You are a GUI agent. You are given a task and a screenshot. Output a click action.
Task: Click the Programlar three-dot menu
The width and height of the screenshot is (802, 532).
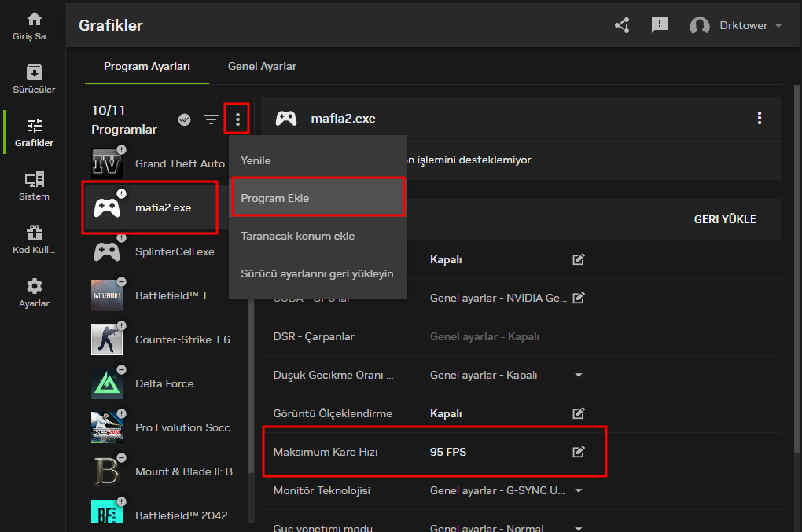tap(237, 119)
